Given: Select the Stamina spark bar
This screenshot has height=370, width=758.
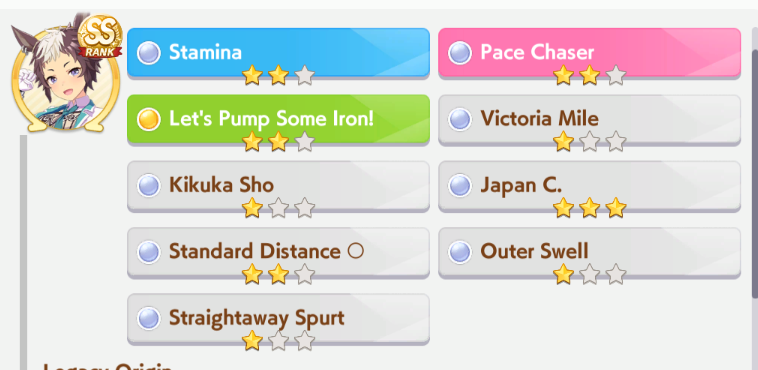Looking at the screenshot, I should 278,53.
